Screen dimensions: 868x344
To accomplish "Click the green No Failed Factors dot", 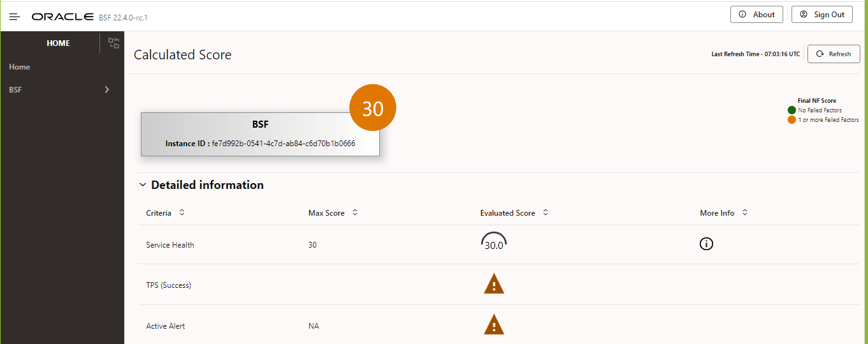I will (792, 110).
